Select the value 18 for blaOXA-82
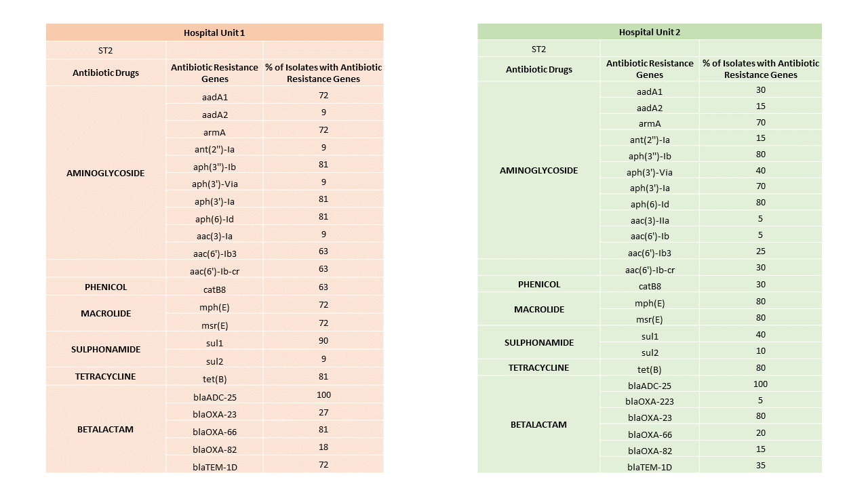Screen dimensions: 868x488 (323, 447)
